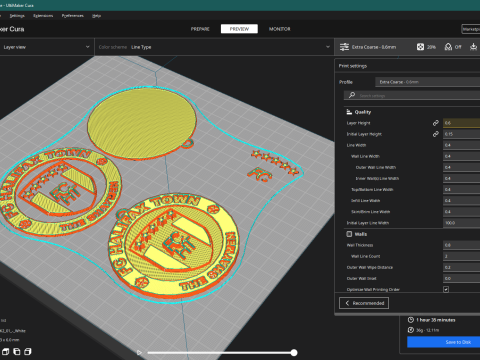Image resolution: width=480 pixels, height=360 pixels.
Task: Edit the Infill Line Width field
Action: coord(462,201)
